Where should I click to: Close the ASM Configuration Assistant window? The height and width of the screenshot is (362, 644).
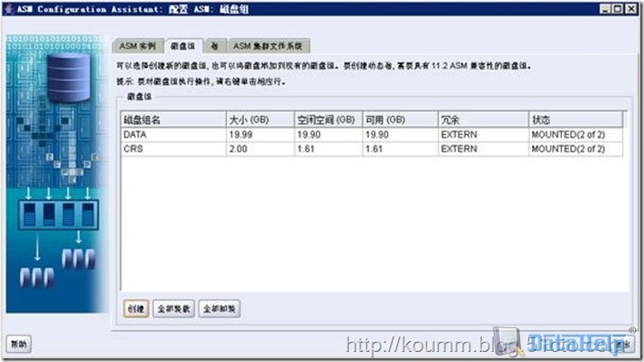pos(630,8)
